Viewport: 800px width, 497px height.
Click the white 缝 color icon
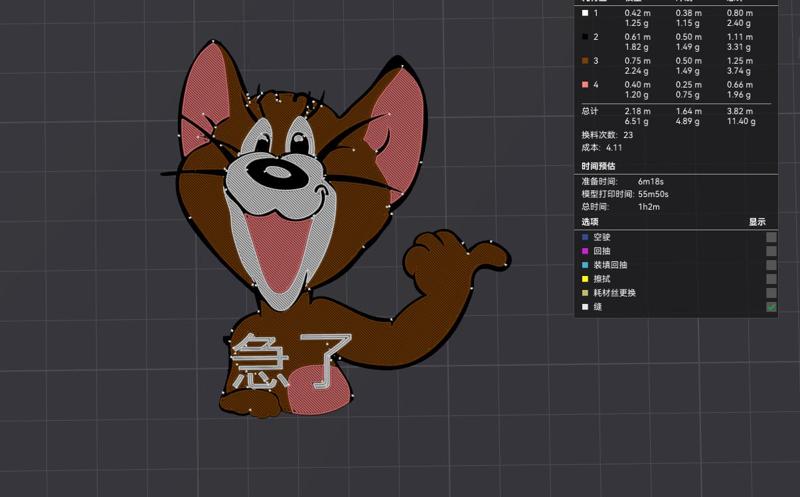click(x=585, y=307)
